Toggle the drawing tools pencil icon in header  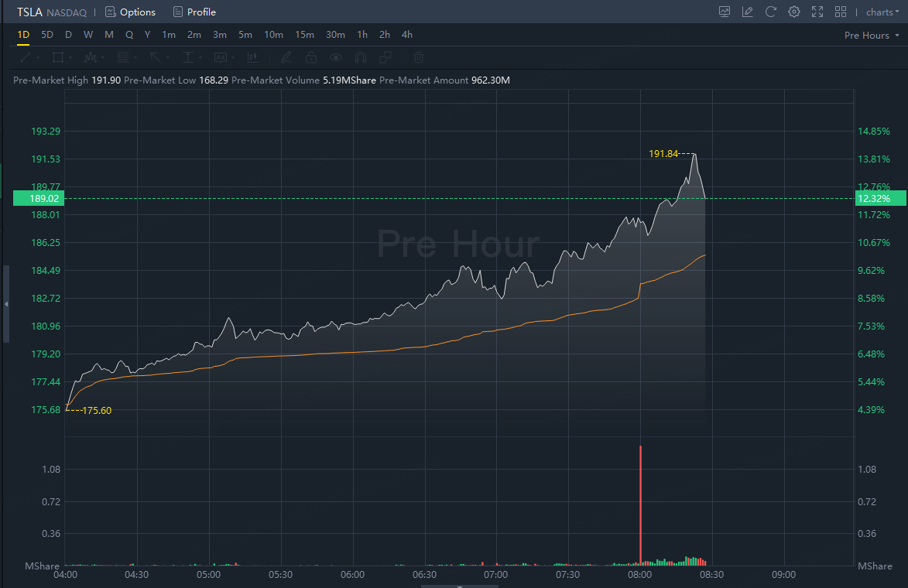(748, 12)
